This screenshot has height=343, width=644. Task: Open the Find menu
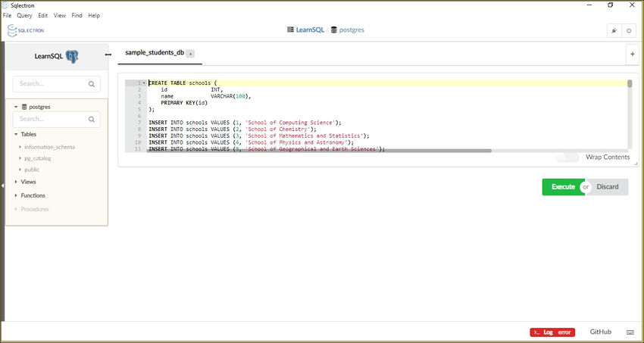pyautogui.click(x=77, y=16)
